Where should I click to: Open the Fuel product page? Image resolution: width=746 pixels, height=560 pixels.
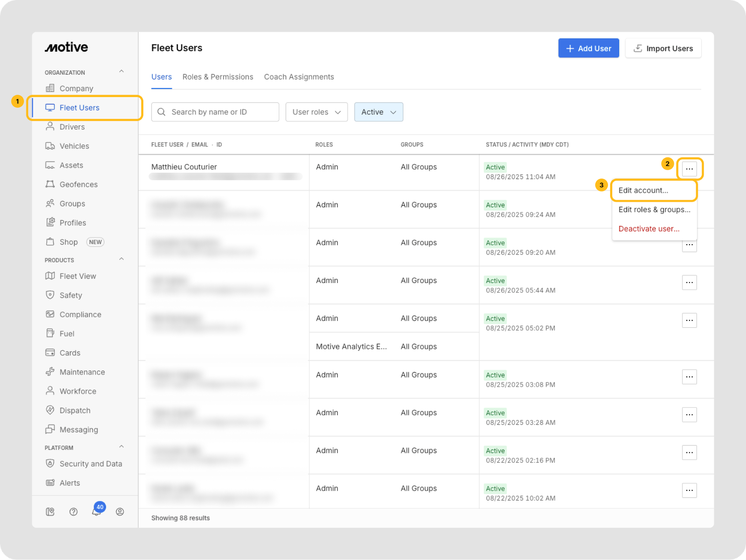[x=67, y=333]
